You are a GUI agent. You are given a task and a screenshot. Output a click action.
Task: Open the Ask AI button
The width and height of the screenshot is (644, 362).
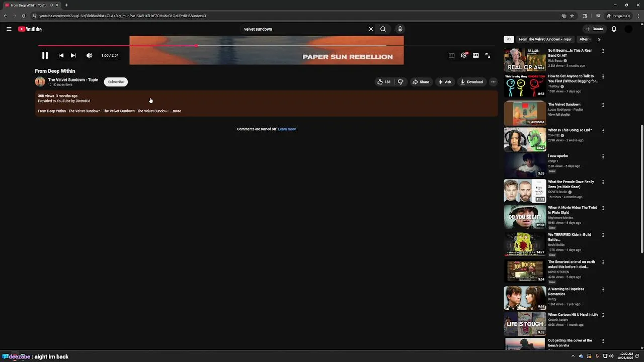pos(445,82)
